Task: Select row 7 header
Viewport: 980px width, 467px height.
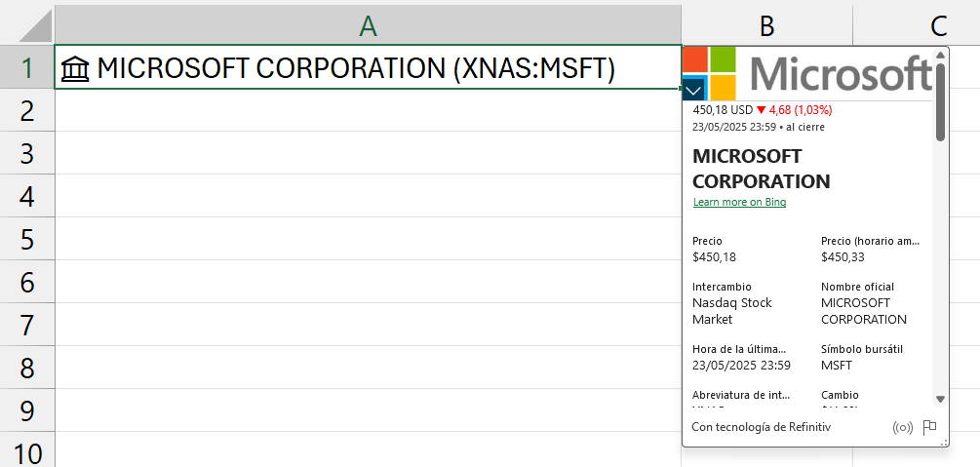Action: (27, 324)
